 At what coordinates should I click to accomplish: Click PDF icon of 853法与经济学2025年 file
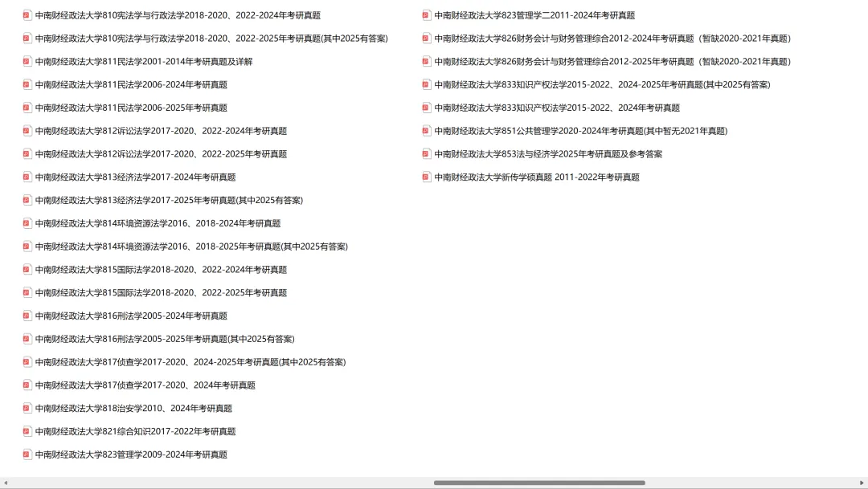426,154
